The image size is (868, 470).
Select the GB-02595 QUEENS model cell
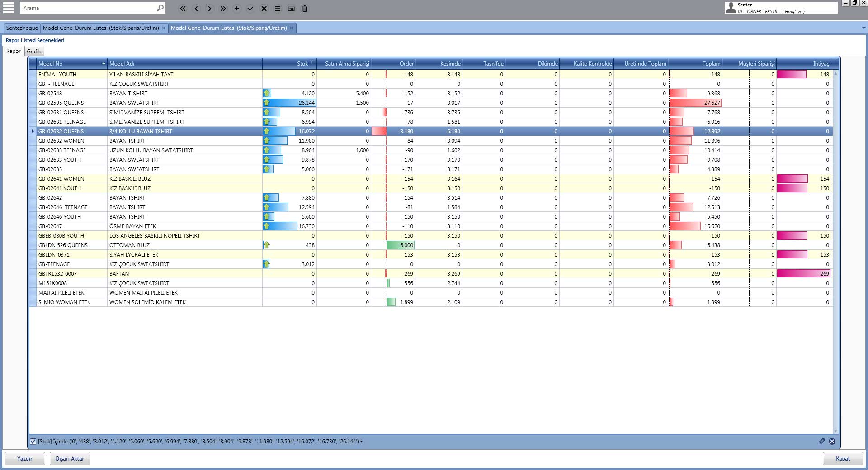[x=72, y=103]
